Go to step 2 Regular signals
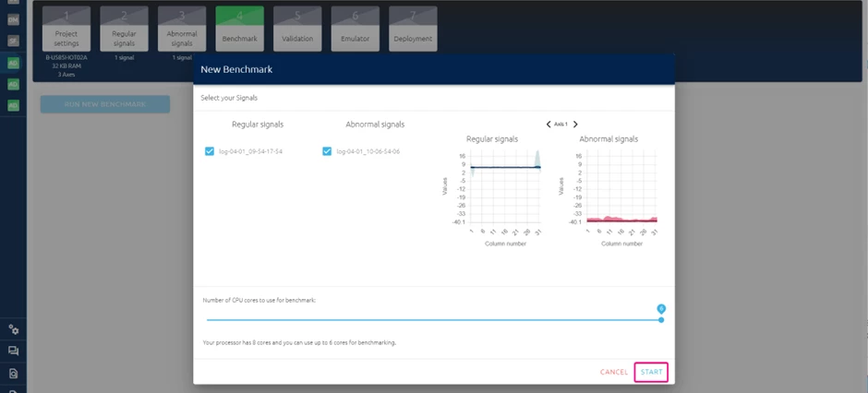 [x=124, y=29]
